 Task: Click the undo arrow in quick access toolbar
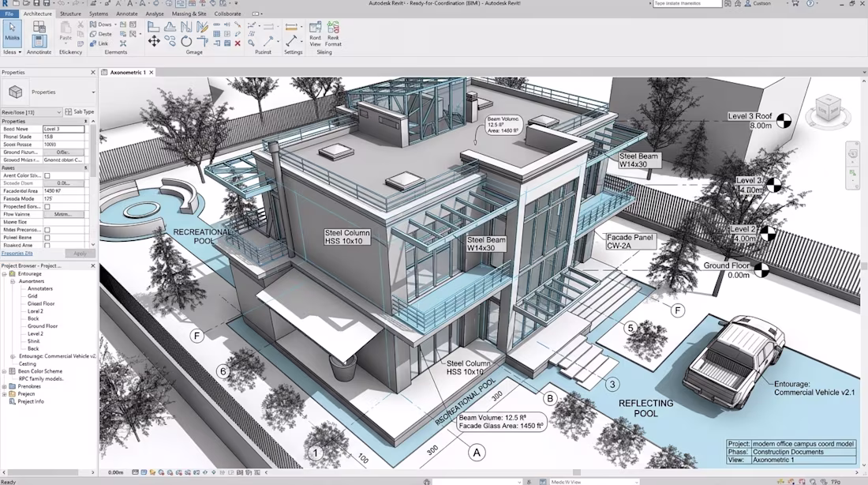(x=62, y=4)
